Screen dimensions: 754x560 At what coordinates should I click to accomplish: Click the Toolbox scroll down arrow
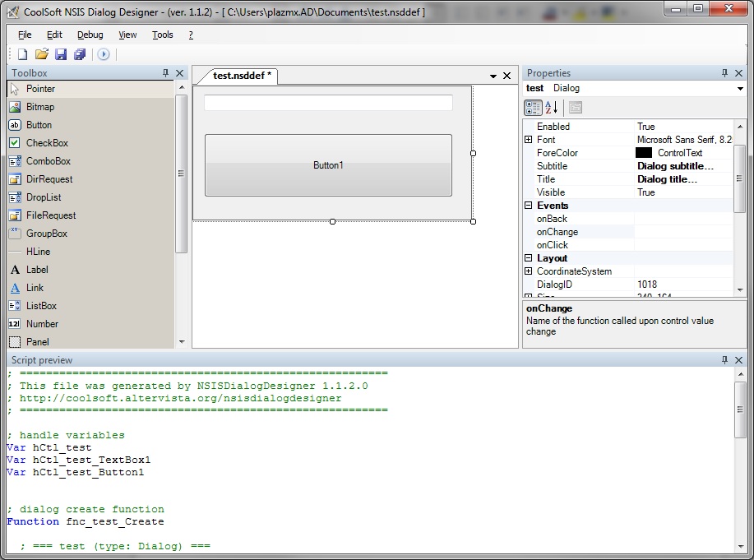181,341
